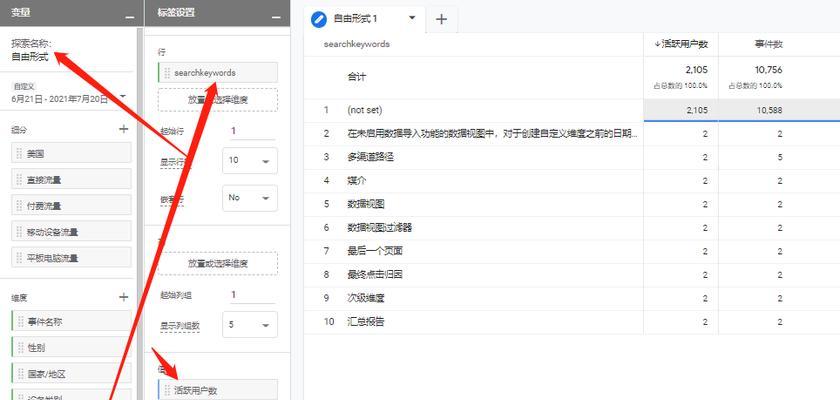
Task: Click the 活跃用户数 value chip
Action: click(x=218, y=390)
